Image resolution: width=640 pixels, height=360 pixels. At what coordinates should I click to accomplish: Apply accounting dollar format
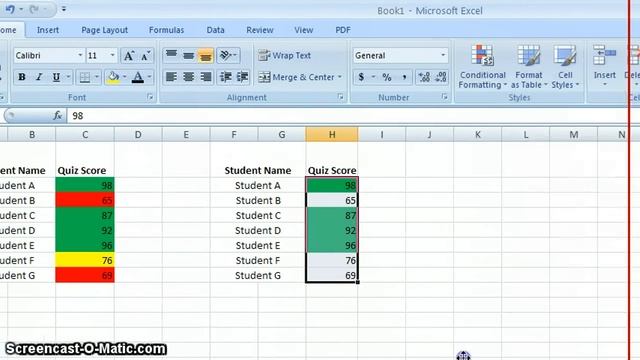click(361, 77)
